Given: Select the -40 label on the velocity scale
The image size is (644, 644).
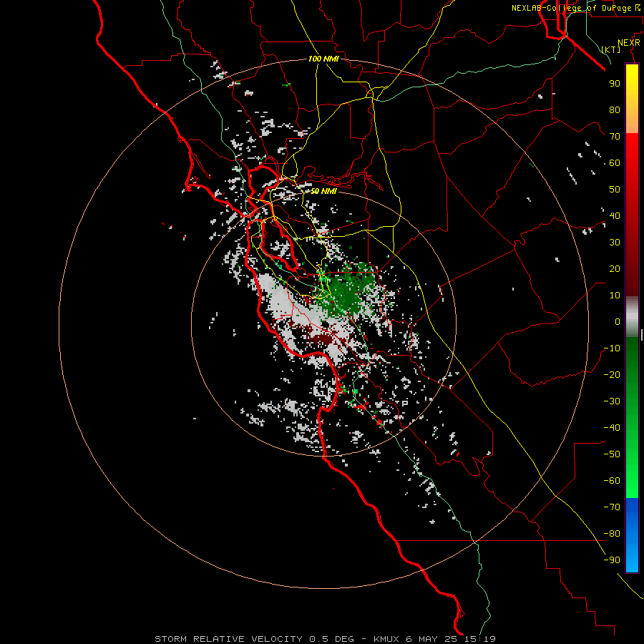Looking at the screenshot, I should tap(612, 428).
